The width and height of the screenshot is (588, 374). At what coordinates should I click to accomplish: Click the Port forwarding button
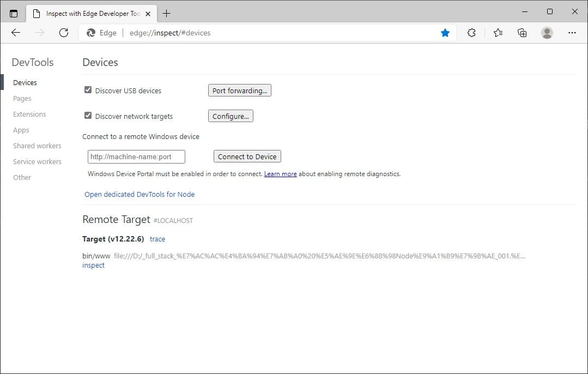pyautogui.click(x=239, y=91)
